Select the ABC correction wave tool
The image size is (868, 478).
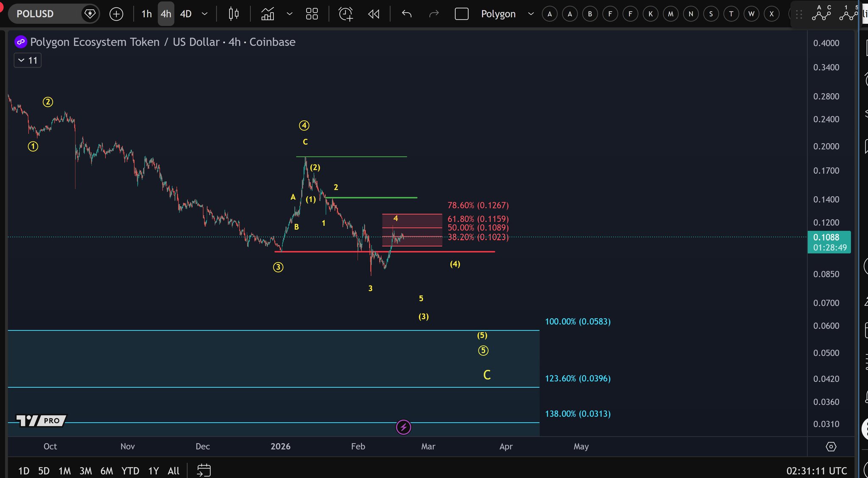821,14
